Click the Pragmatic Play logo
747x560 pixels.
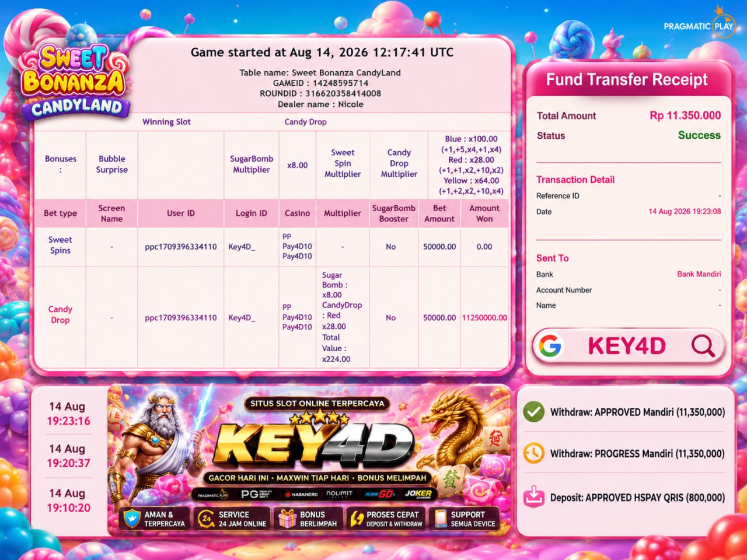pos(700,23)
